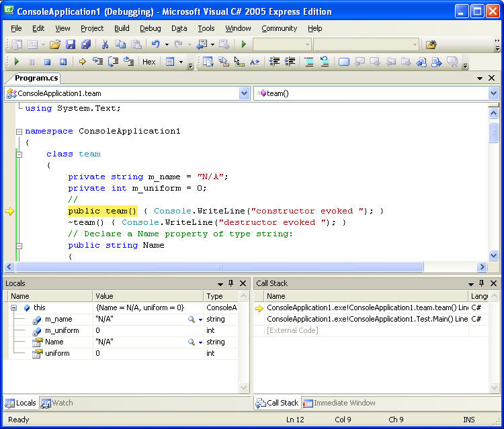Open the ConsoleApplication1.team class dropdown

pos(244,93)
